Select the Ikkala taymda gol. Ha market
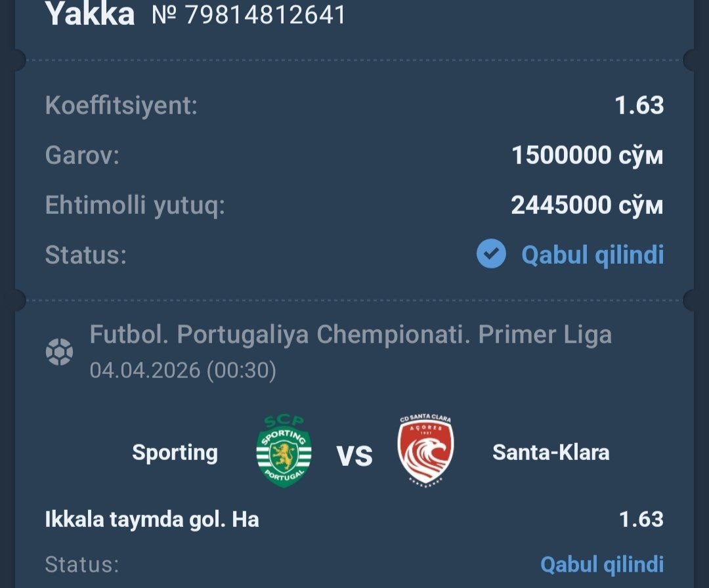709x588 pixels. 152,519
